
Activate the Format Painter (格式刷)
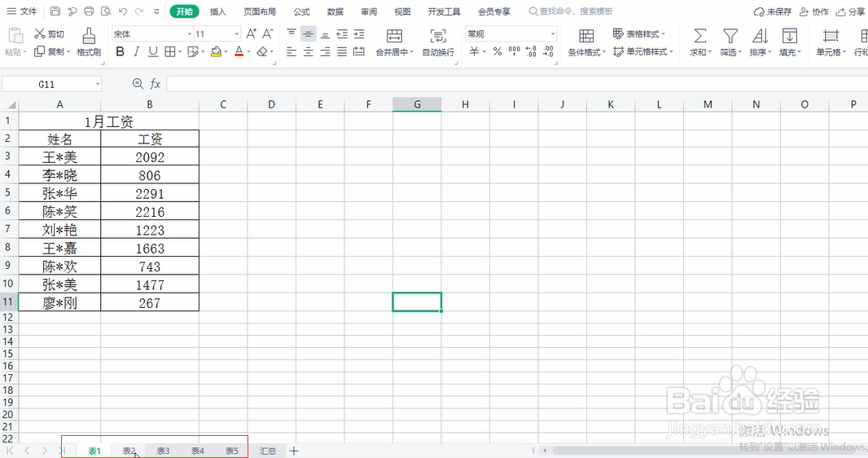pyautogui.click(x=89, y=42)
